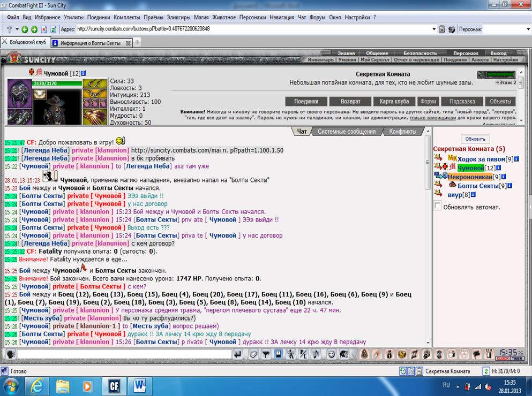
Task: Open info icon for Болты Секты in list
Action: 509,186
